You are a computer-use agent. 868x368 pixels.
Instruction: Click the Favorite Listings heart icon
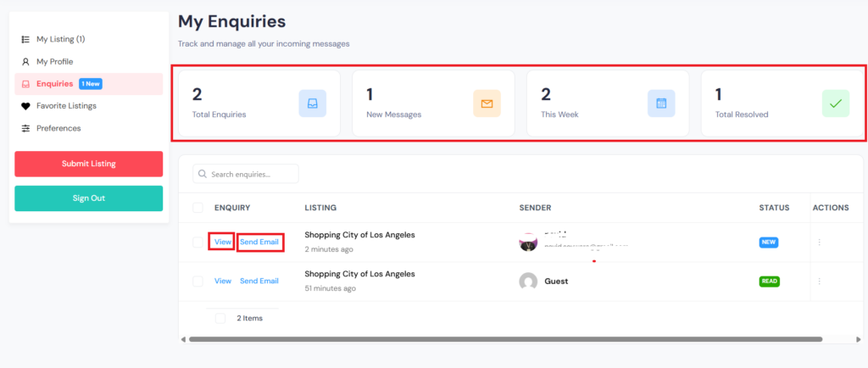point(25,106)
